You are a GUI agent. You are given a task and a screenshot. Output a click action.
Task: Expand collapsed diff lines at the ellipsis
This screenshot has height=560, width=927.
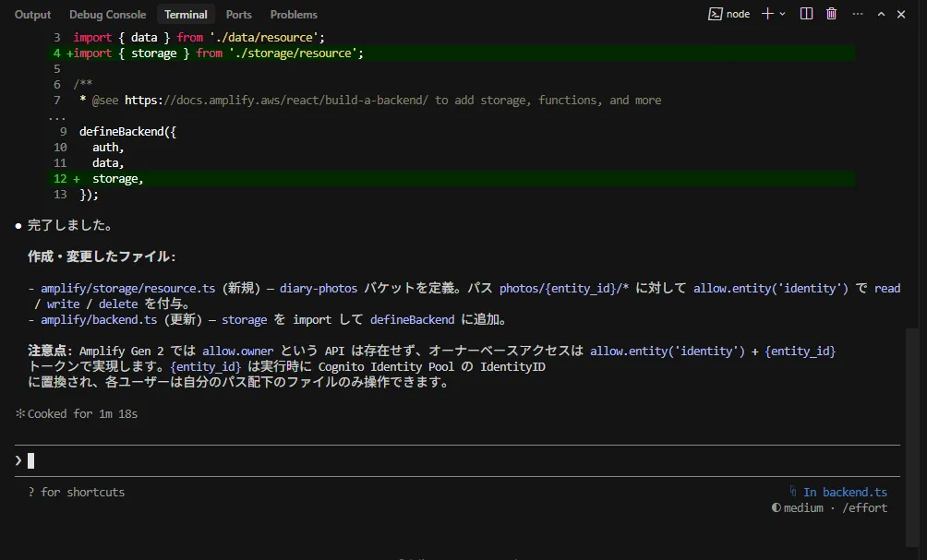(57, 116)
